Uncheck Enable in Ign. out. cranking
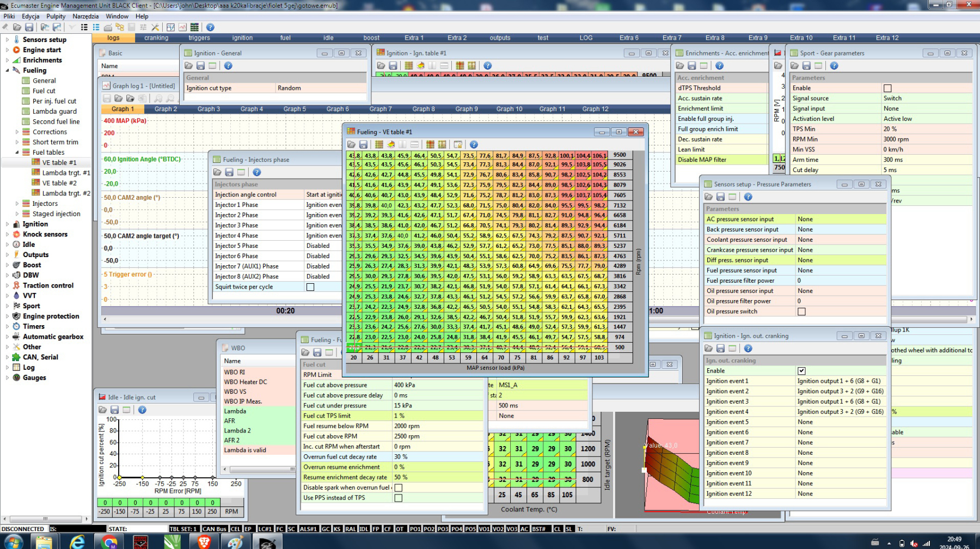This screenshot has width=980, height=549. 801,371
